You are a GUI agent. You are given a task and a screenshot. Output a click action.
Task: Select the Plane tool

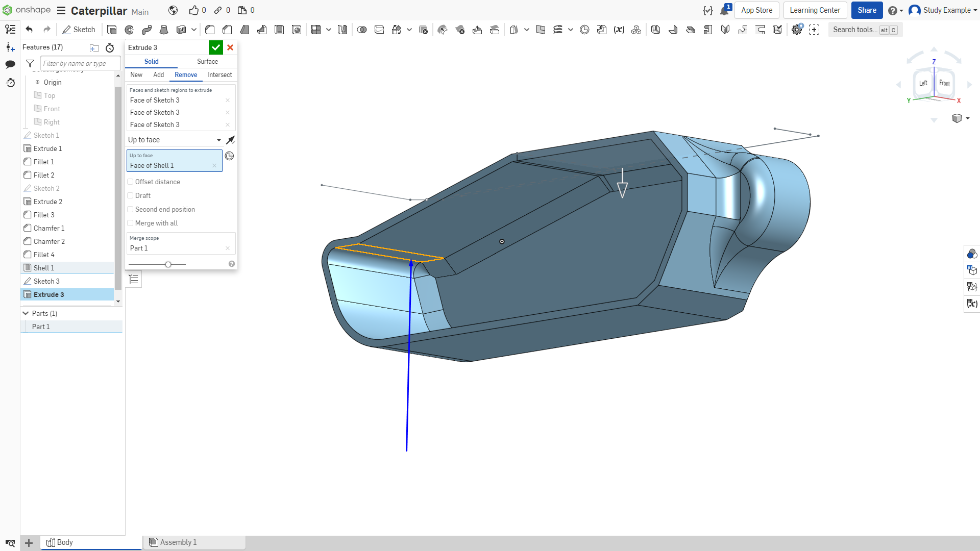pyautogui.click(x=541, y=30)
